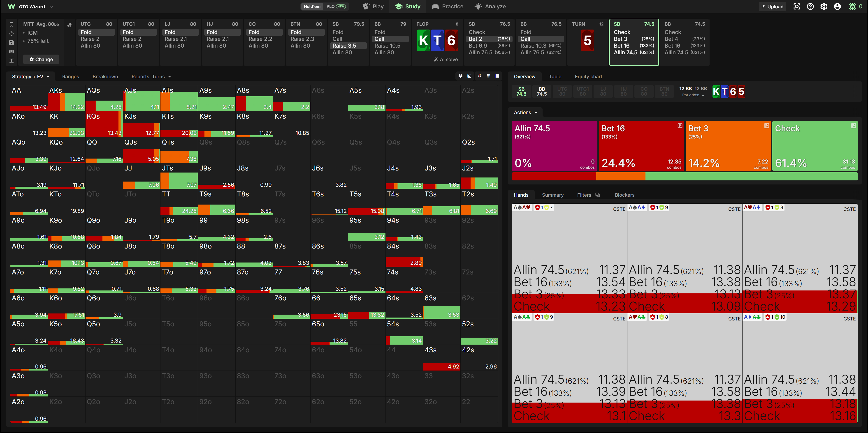Click the green W coin balance icon
This screenshot has width=868, height=433.
(852, 6)
